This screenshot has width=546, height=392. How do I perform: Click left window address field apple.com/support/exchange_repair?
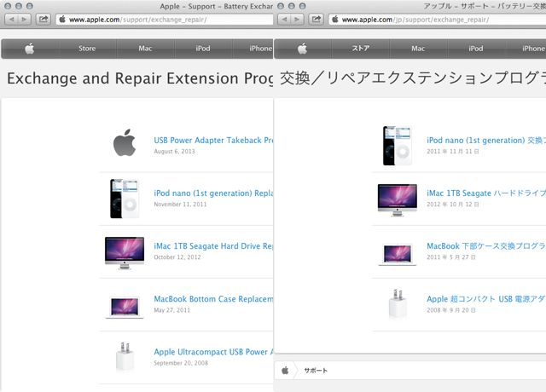point(165,20)
